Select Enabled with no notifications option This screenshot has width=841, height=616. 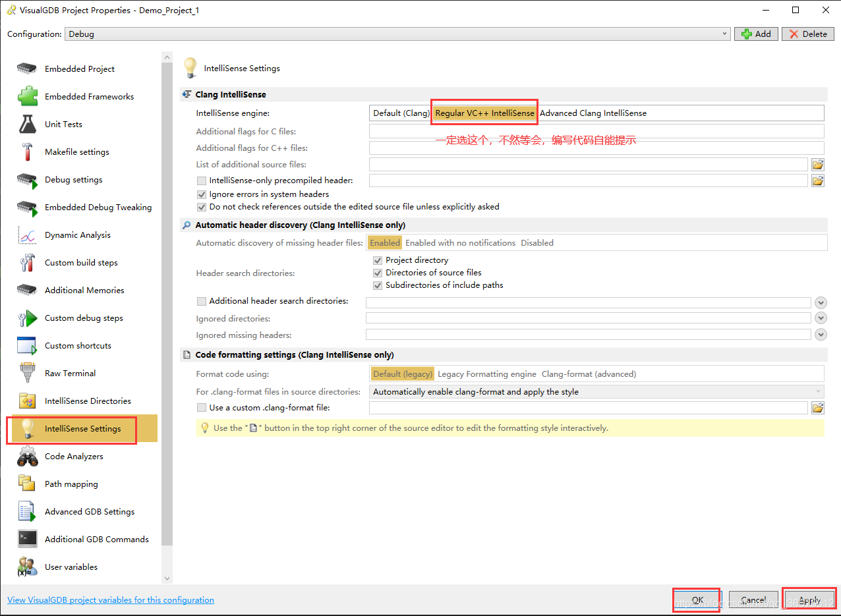click(460, 243)
